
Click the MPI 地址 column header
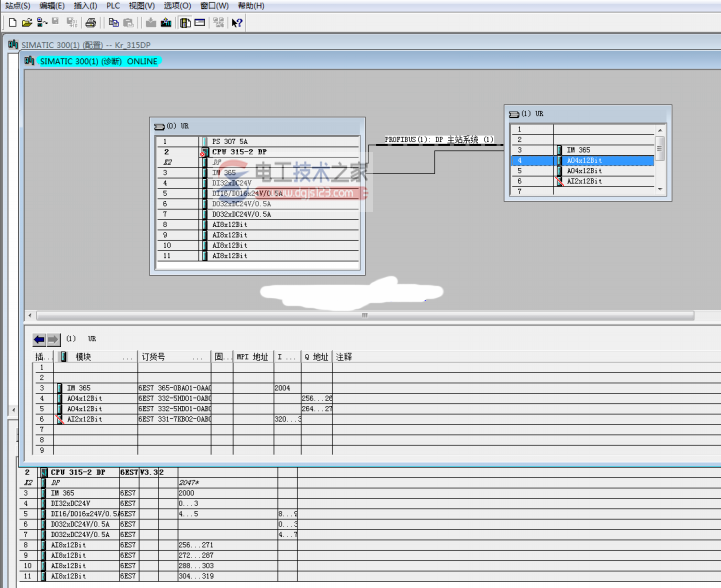[x=253, y=357]
